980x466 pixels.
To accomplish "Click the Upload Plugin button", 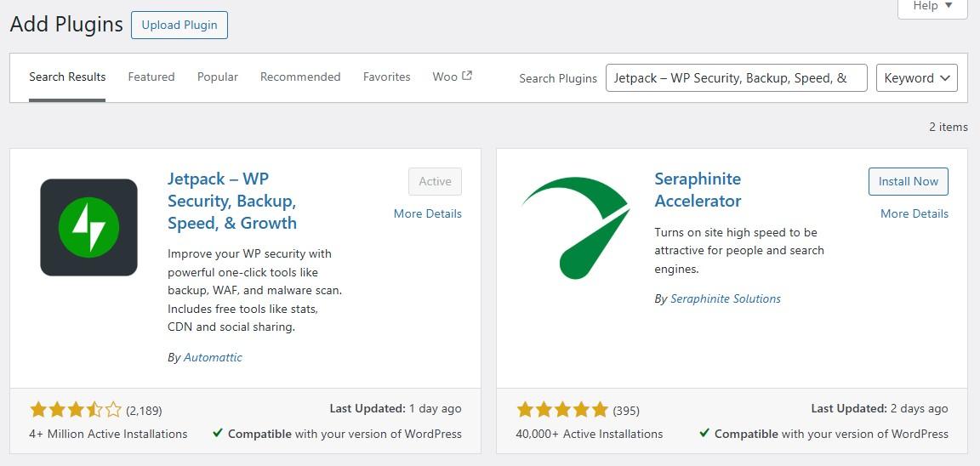I will (179, 25).
